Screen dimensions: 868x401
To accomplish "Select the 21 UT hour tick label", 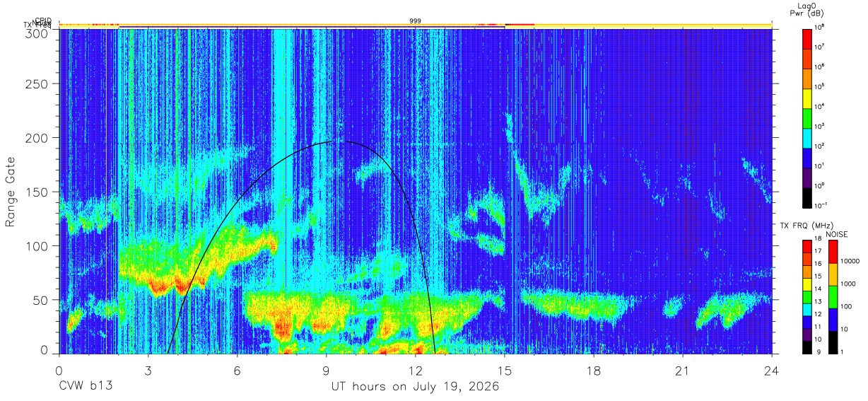I will [683, 371].
